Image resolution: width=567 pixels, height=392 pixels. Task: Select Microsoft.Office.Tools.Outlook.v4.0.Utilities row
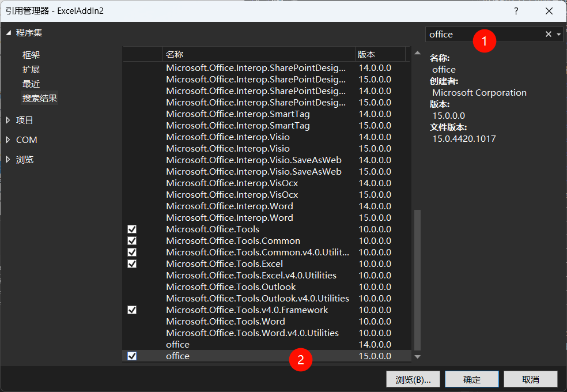click(x=267, y=299)
